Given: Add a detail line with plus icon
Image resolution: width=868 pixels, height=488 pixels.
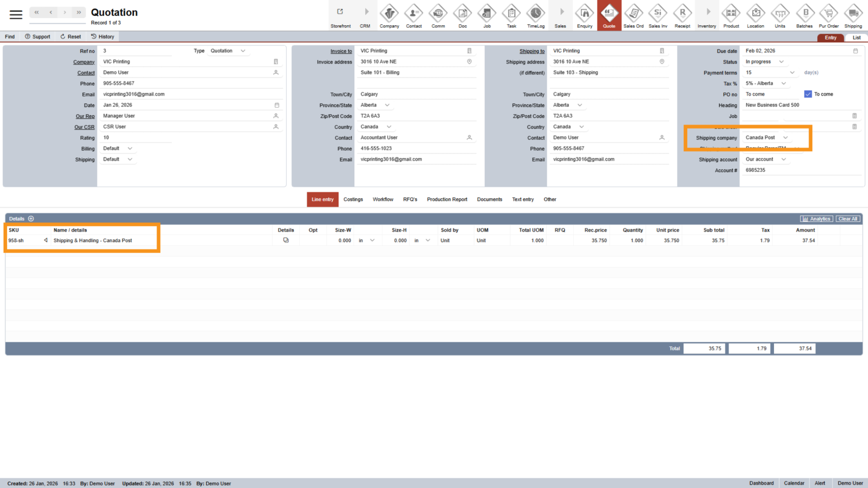Looking at the screenshot, I should click(31, 219).
